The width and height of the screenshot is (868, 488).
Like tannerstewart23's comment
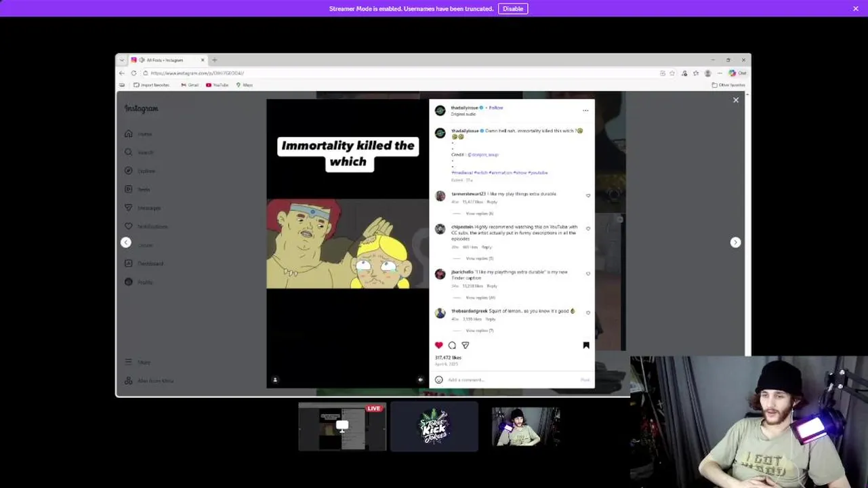tap(588, 196)
